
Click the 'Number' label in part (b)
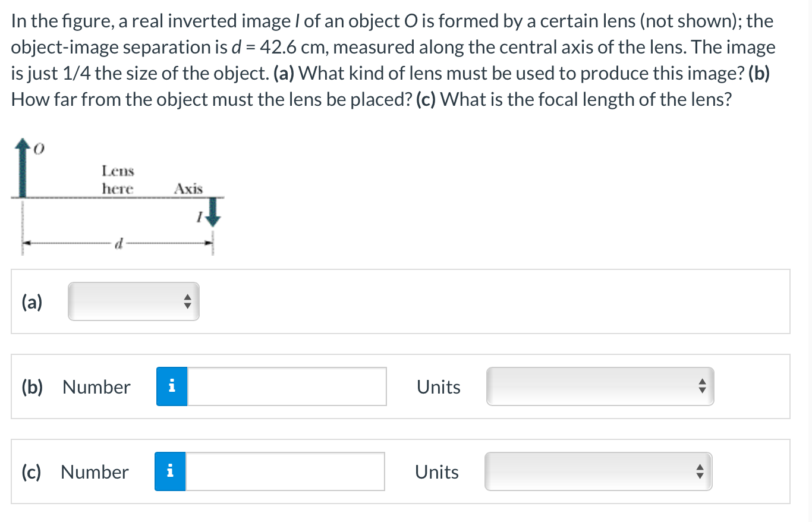coord(96,386)
